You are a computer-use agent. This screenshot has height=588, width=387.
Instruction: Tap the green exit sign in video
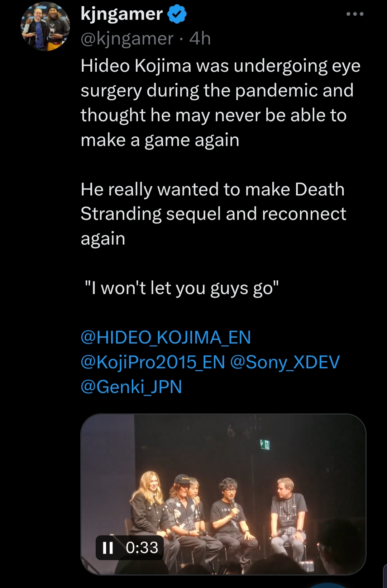(x=265, y=445)
